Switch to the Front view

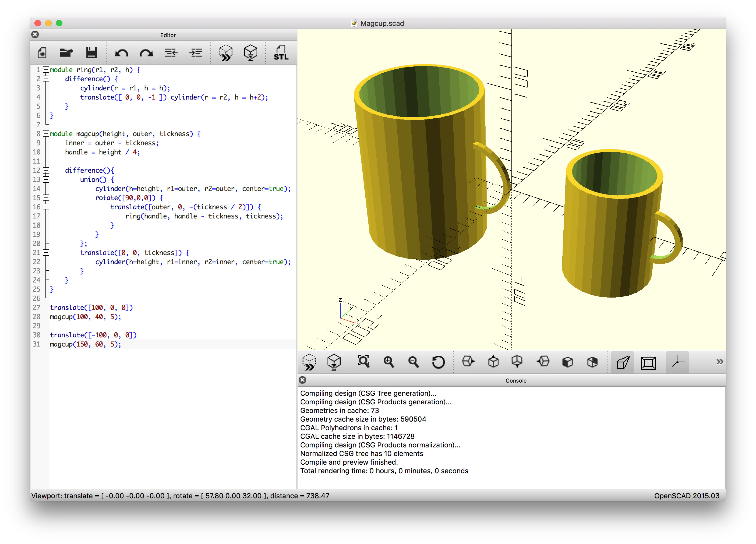pyautogui.click(x=568, y=362)
